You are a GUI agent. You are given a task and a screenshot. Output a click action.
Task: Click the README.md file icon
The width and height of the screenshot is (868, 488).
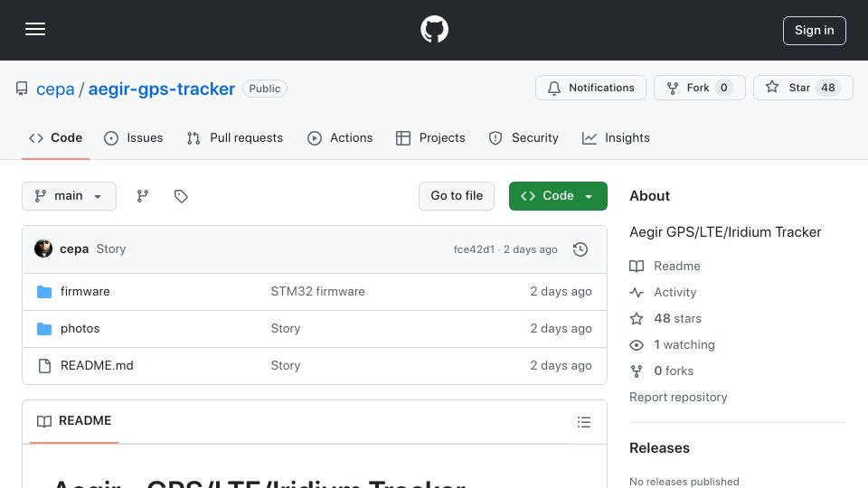tap(44, 366)
